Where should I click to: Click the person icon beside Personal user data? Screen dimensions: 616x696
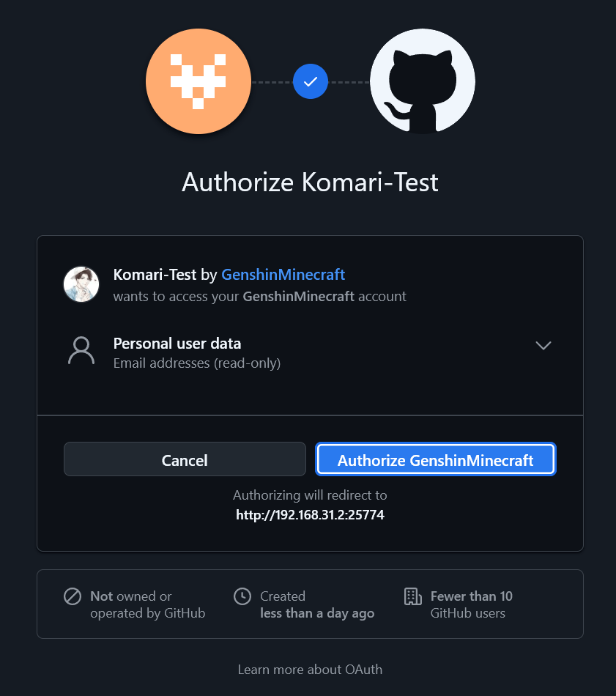[x=81, y=352]
